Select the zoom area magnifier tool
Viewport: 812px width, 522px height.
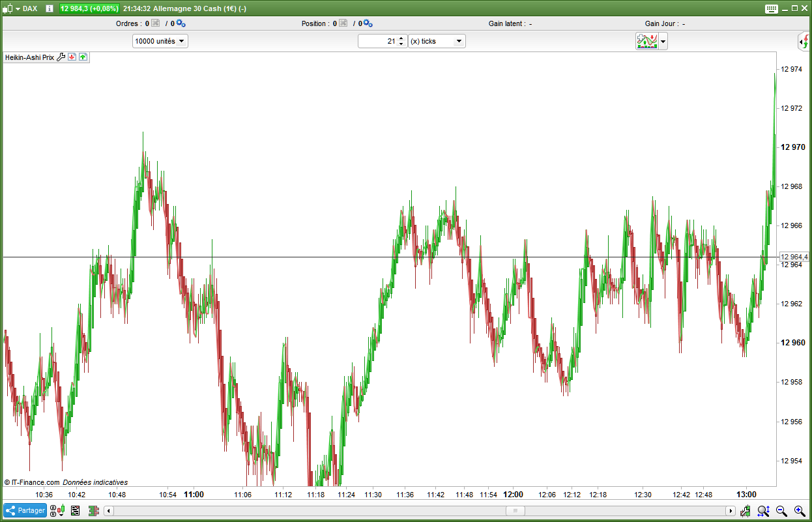click(764, 511)
